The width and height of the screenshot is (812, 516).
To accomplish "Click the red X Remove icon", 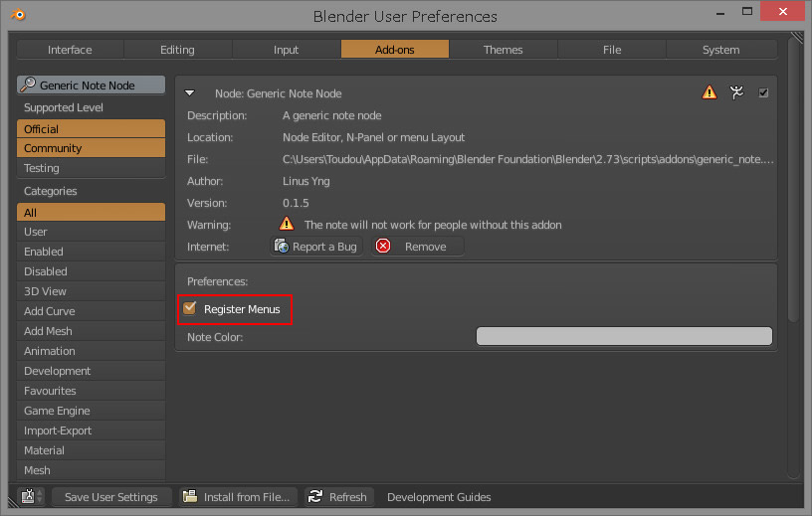I will coord(383,246).
